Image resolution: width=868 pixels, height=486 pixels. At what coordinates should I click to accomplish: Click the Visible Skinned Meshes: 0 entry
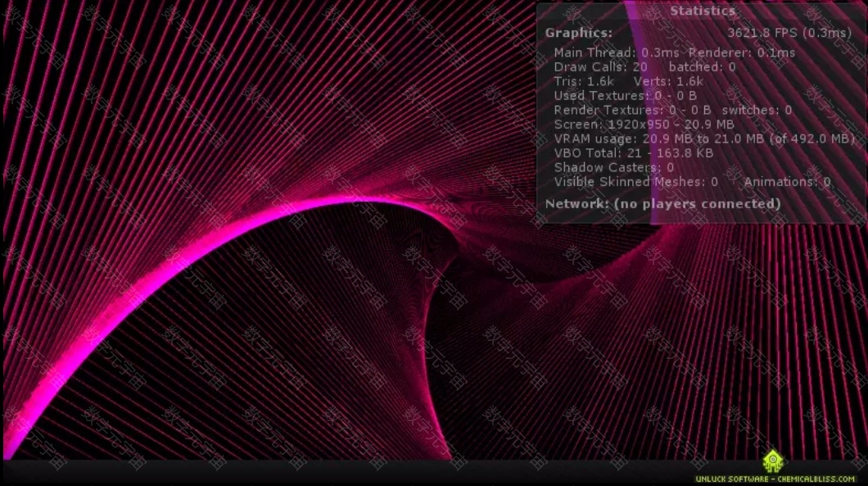click(x=636, y=182)
